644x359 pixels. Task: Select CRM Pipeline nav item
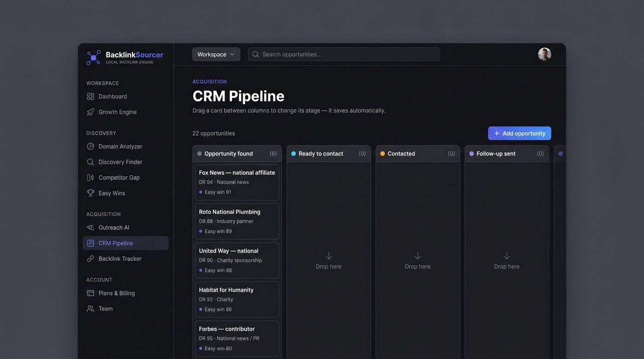pos(126,244)
